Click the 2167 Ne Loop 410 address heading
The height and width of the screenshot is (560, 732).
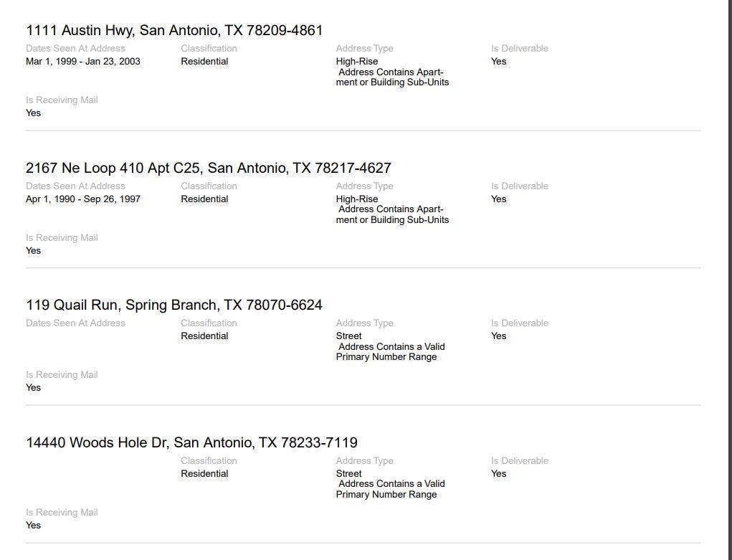pyautogui.click(x=208, y=168)
